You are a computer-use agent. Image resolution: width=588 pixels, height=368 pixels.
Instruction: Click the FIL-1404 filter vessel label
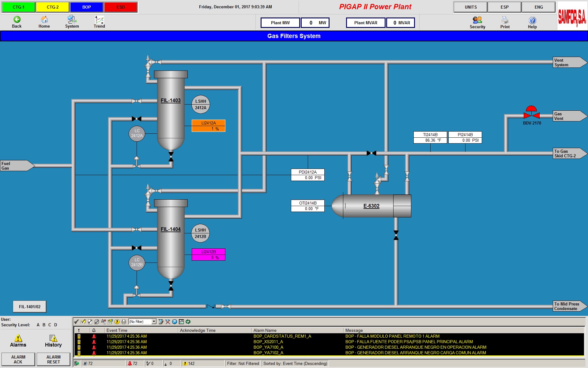[171, 229]
